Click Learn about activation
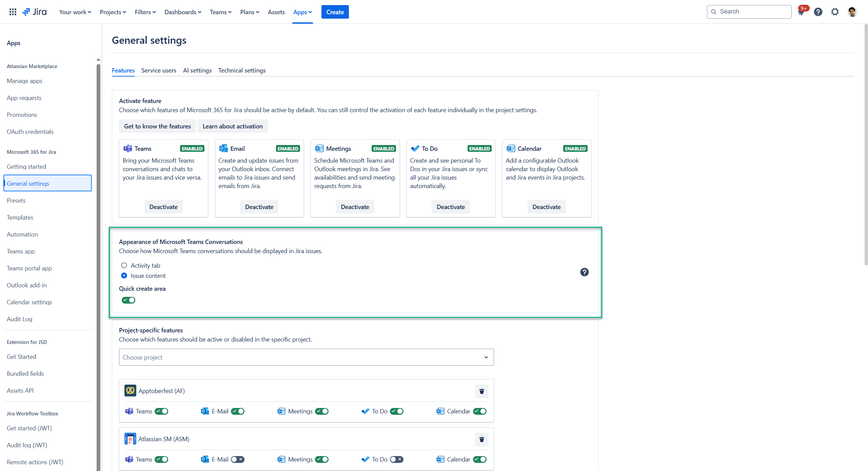 coord(233,126)
